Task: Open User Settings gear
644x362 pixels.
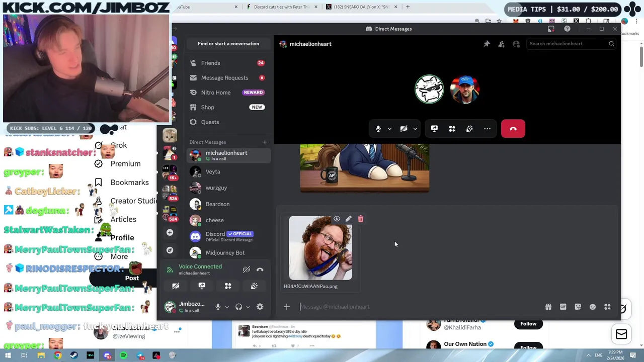Action: (260, 307)
